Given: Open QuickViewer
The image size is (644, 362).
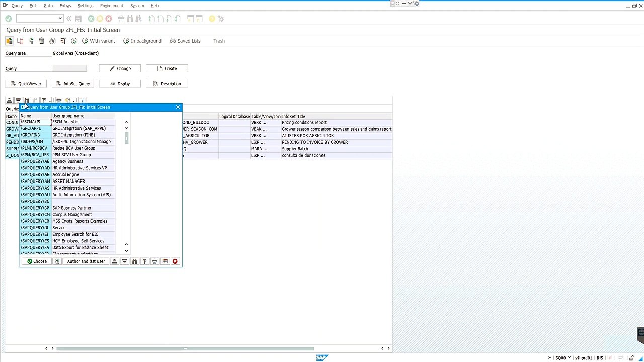Looking at the screenshot, I should pyautogui.click(x=26, y=83).
